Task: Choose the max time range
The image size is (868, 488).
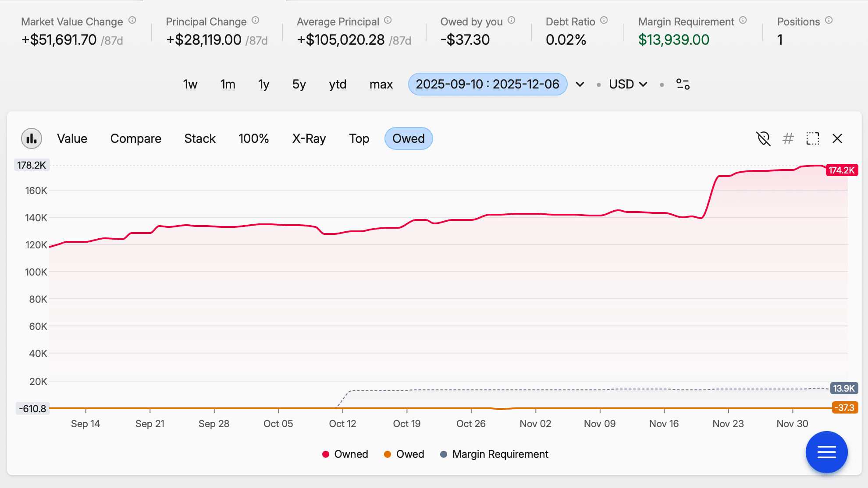Action: 381,84
